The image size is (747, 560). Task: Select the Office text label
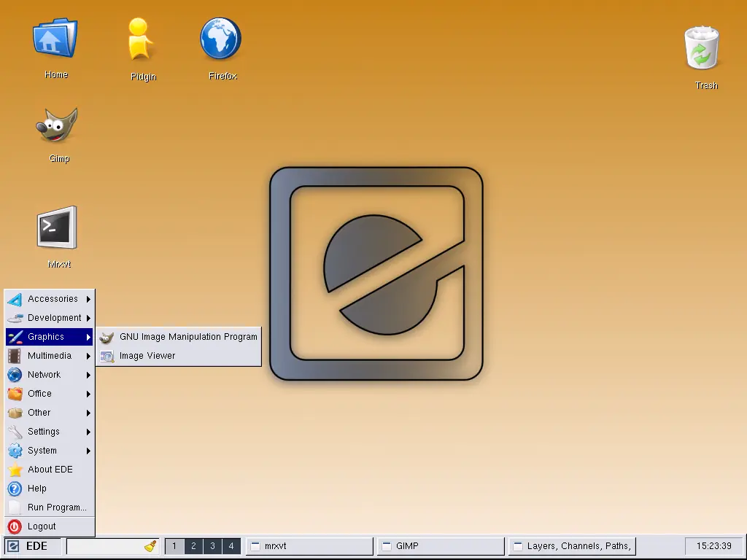39,394
